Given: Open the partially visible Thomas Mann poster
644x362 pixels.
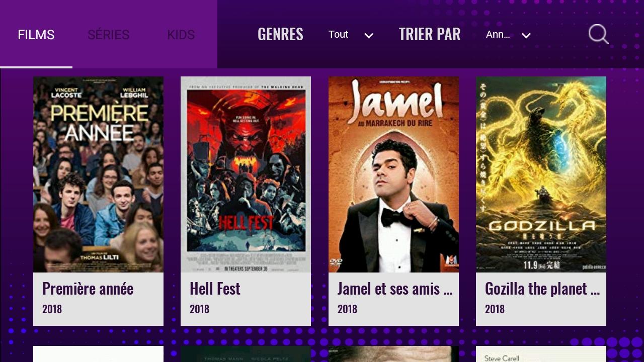Looking at the screenshot, I should click(x=246, y=354).
